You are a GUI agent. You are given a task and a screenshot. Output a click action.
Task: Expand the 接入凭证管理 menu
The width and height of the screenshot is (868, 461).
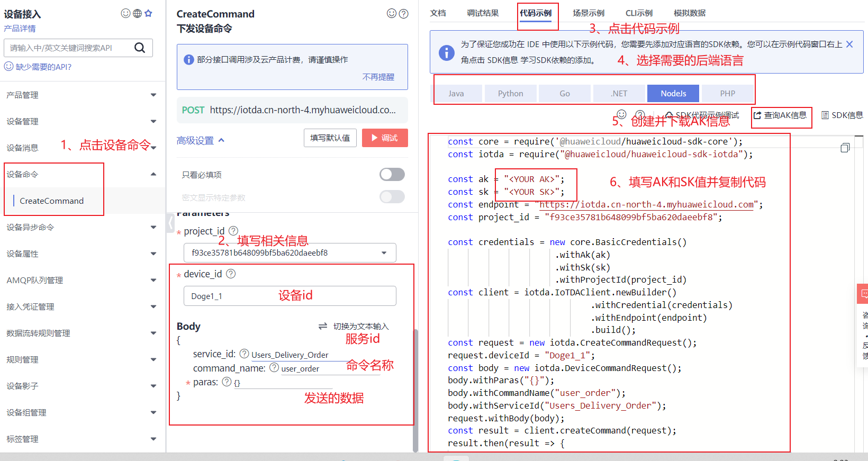pyautogui.click(x=83, y=306)
